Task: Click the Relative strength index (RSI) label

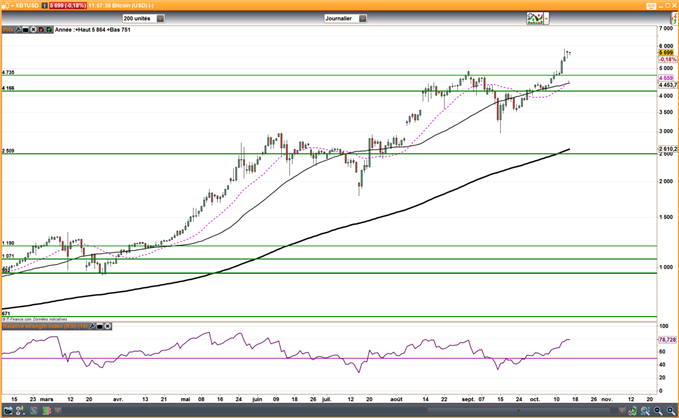Action: (x=45, y=326)
